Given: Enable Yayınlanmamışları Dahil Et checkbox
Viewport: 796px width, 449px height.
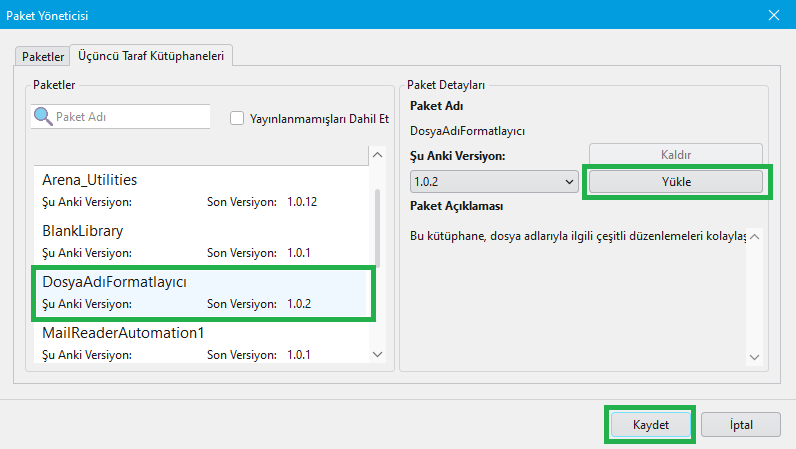Looking at the screenshot, I should coord(237,117).
